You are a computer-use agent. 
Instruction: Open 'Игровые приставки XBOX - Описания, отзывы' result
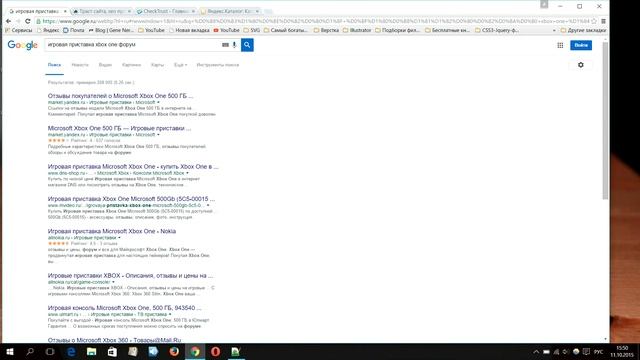click(x=130, y=276)
